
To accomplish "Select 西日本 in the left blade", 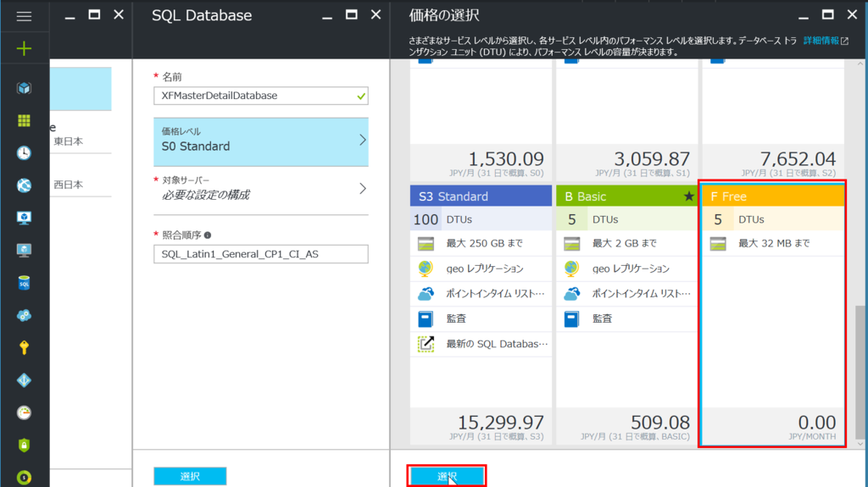I will pyautogui.click(x=69, y=185).
